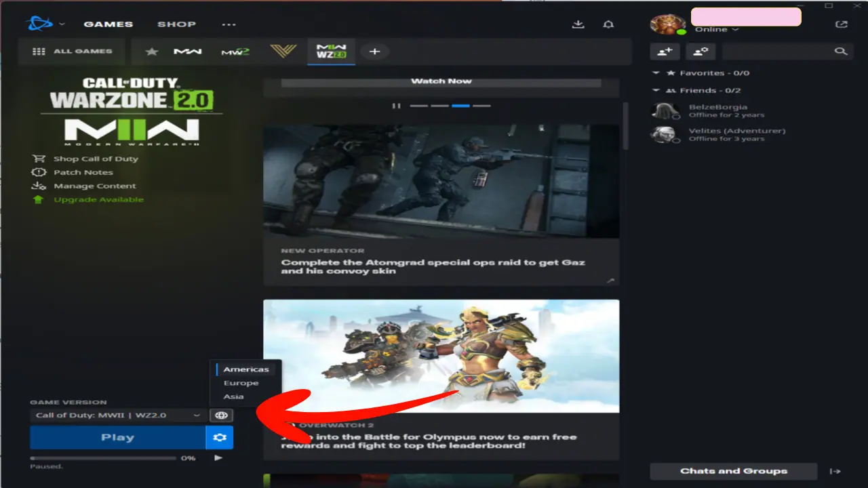
Task: Click the Add a Friend icon
Action: pos(665,52)
